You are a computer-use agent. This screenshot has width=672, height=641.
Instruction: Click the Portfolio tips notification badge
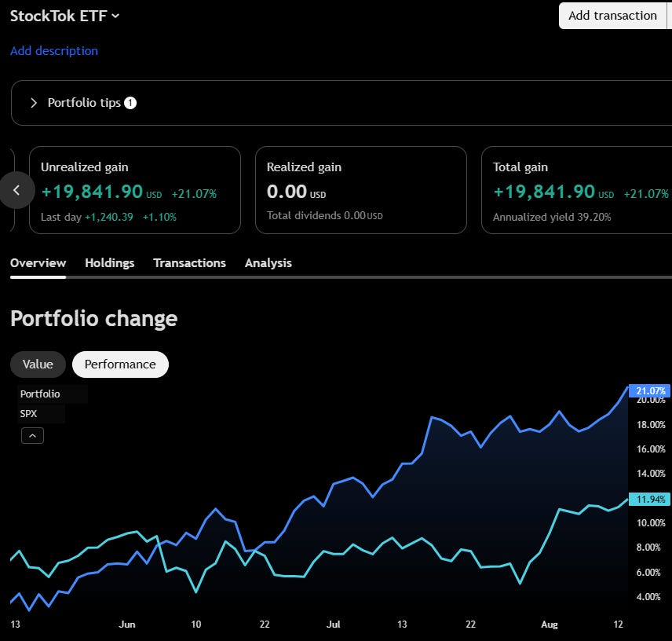130,103
